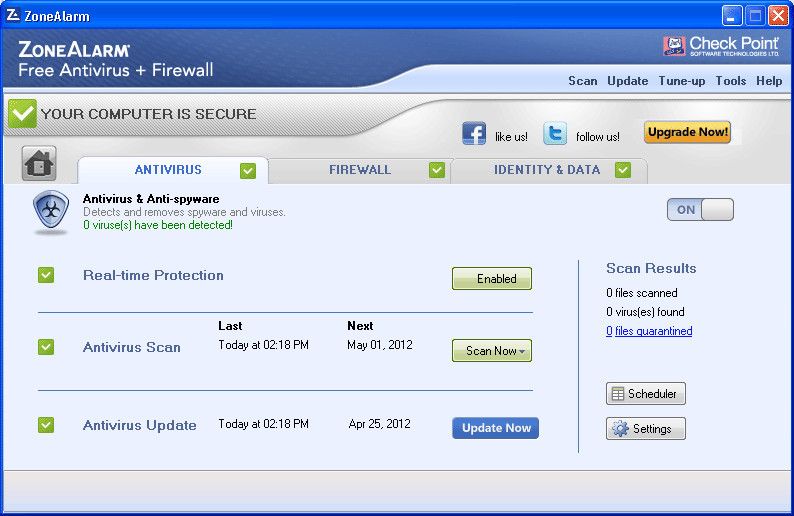Minimize the ZoneAlarm window

(731, 16)
